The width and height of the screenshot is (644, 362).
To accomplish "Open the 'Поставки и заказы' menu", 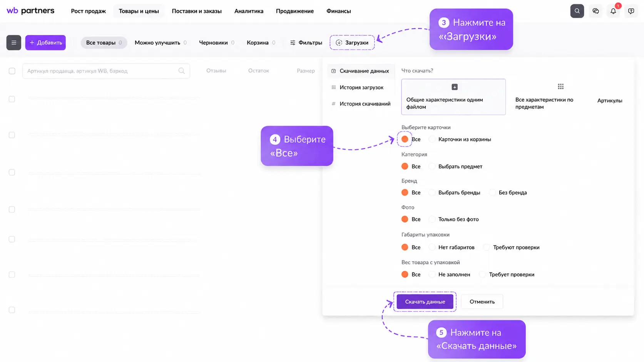I will pyautogui.click(x=197, y=11).
